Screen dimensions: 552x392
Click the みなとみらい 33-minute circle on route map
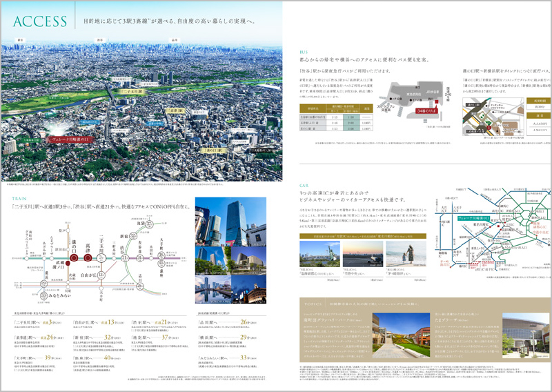(43, 295)
